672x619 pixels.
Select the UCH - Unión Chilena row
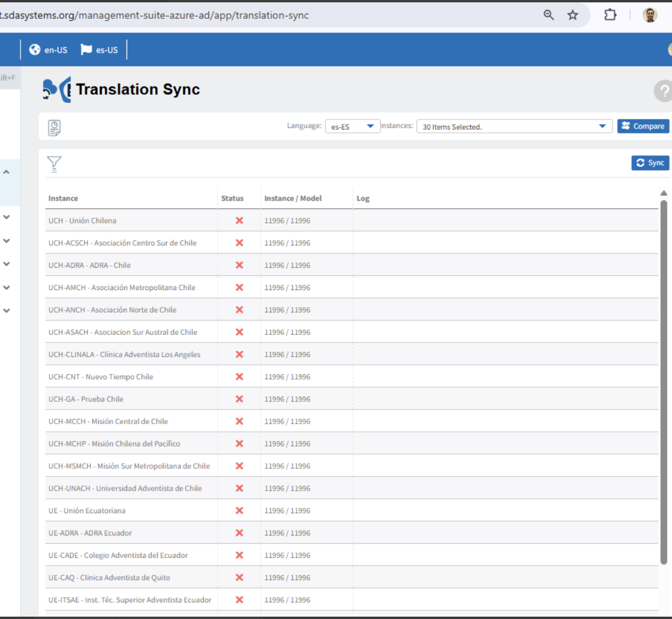(351, 220)
